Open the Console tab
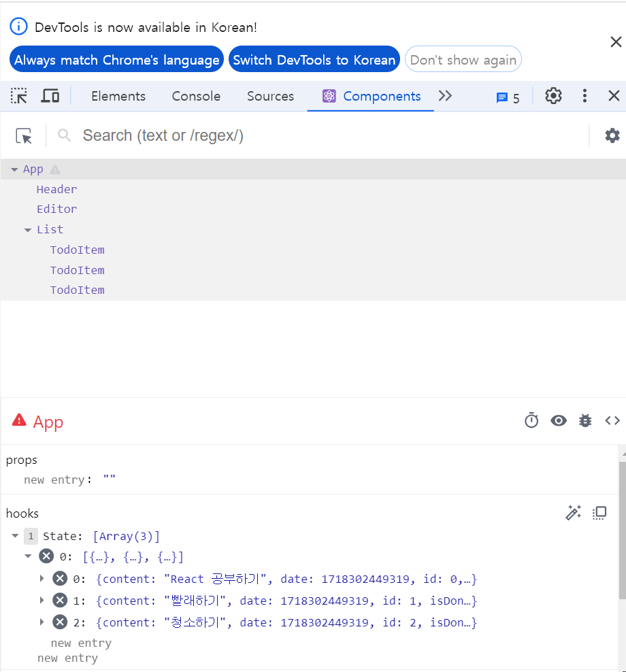 tap(196, 96)
